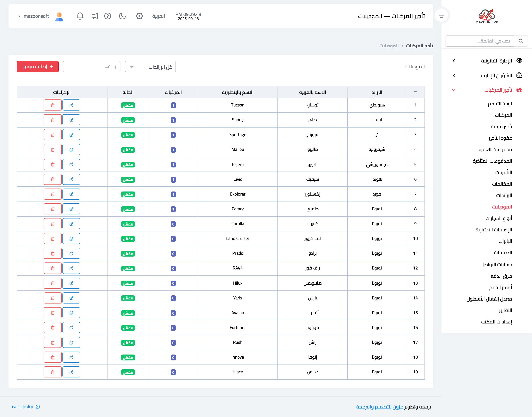Open التقارير in the sidebar
Screen dimensions: 532x417
pos(505,310)
